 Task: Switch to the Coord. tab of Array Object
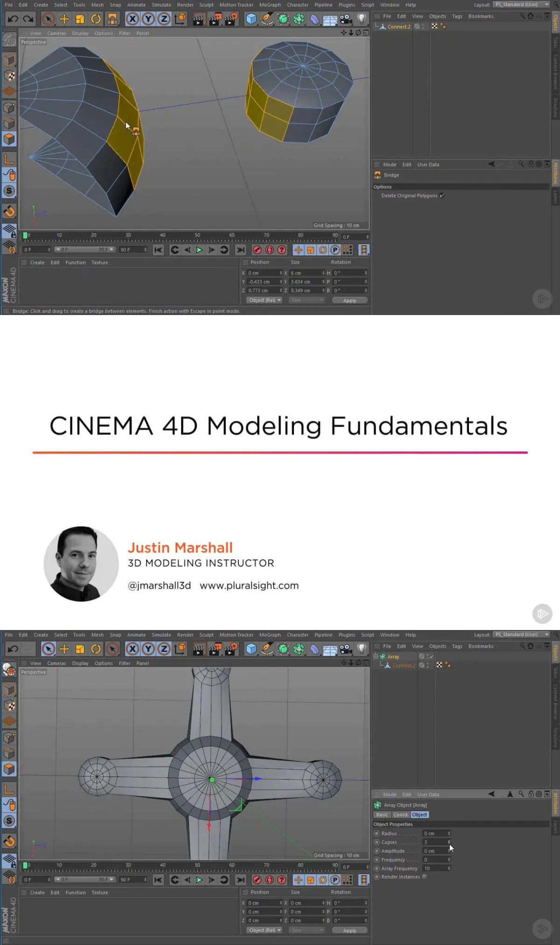(401, 814)
